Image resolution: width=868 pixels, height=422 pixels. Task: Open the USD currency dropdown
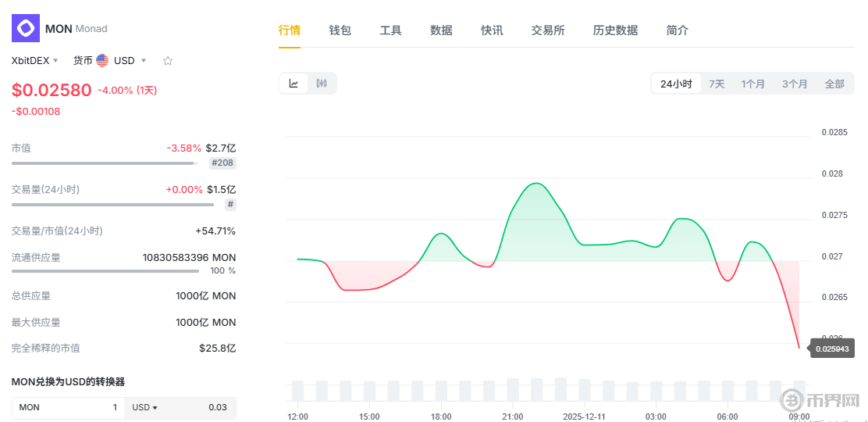point(130,60)
